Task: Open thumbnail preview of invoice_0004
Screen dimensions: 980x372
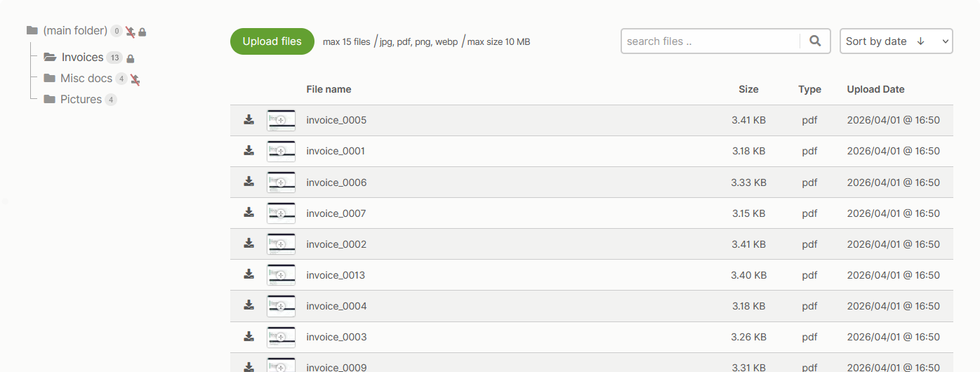Action: (281, 306)
